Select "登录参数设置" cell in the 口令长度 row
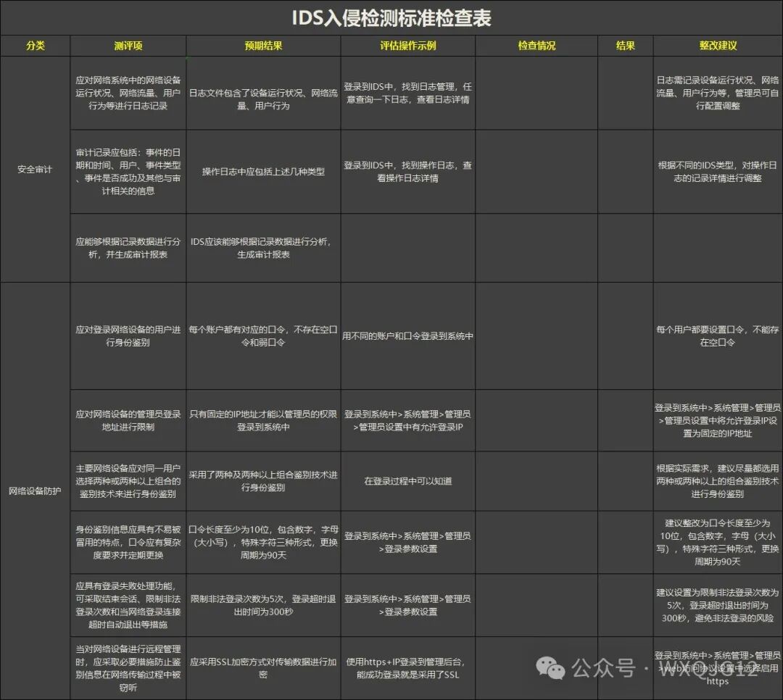783x700 pixels. pyautogui.click(x=408, y=542)
